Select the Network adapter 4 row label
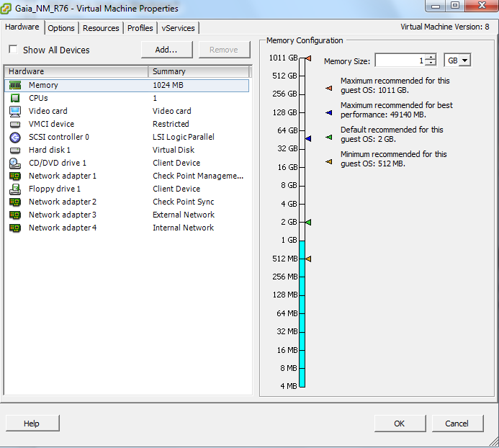This screenshot has width=499, height=448. click(x=63, y=228)
